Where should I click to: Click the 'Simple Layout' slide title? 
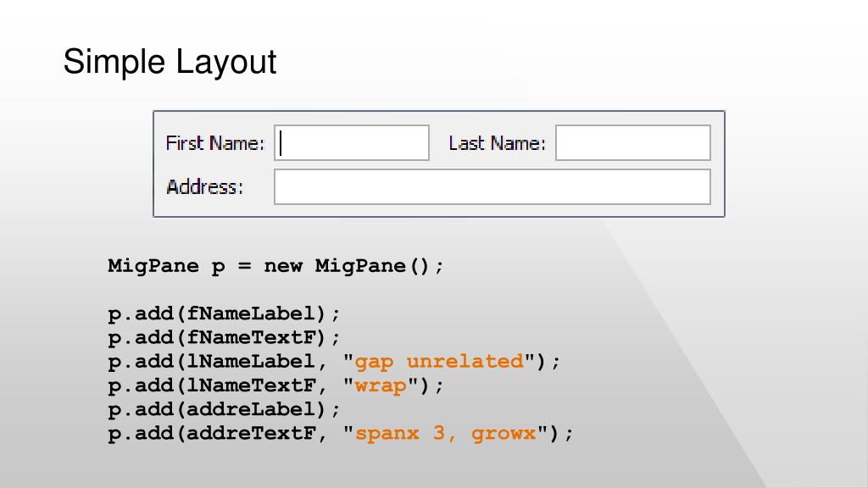(170, 61)
